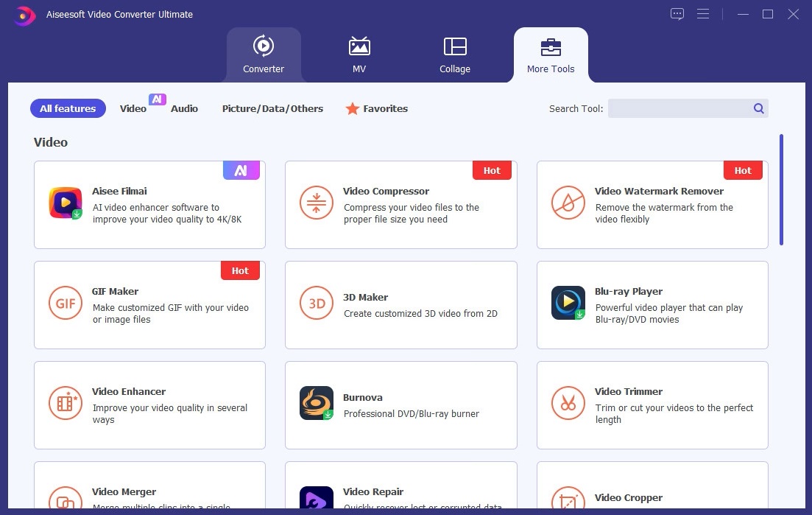
Task: Click the 'Search Tool:' label
Action: (576, 108)
